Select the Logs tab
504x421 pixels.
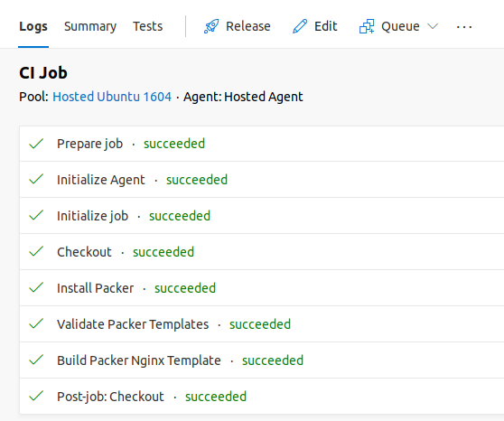[33, 26]
